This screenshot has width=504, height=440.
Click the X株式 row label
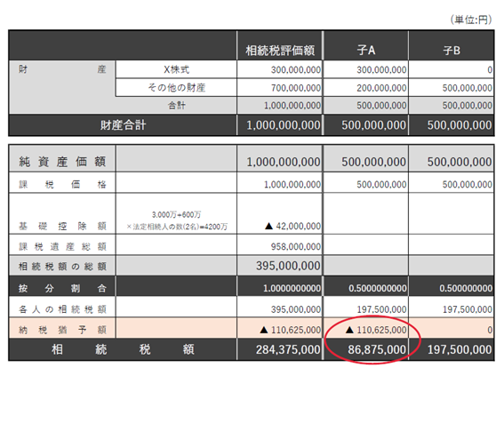177,69
